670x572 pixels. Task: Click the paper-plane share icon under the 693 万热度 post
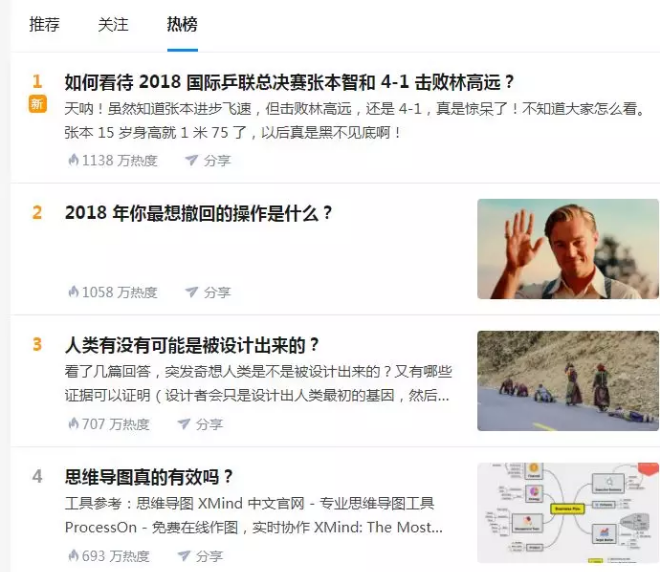pyautogui.click(x=184, y=556)
